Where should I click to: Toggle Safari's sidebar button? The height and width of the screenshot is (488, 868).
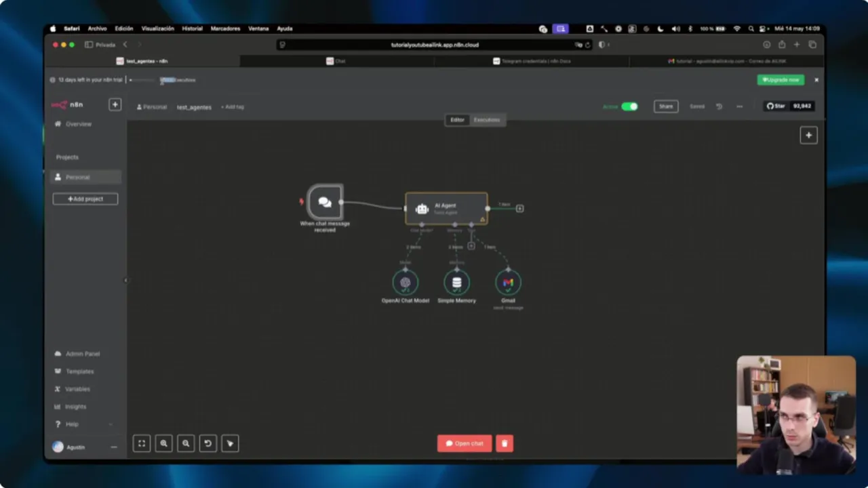click(89, 45)
